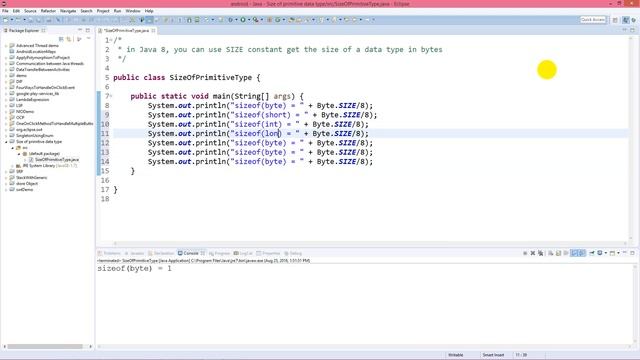Viewport: 640px width, 360px height.
Task: Toggle Scroll Lock in Console toolbar
Action: click(x=558, y=253)
